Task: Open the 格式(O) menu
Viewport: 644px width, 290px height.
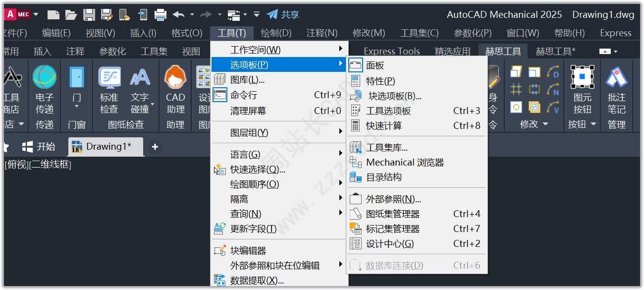Action: click(187, 33)
